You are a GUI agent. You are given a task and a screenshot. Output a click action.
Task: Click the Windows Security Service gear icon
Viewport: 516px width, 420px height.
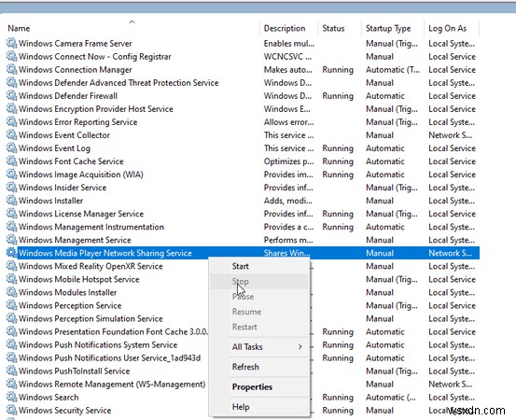click(x=11, y=410)
